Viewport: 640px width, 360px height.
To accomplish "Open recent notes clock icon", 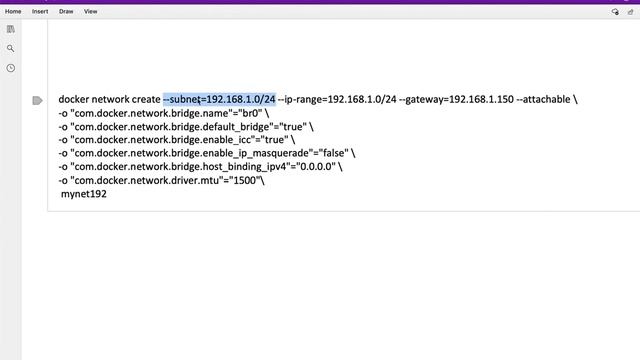I will (11, 68).
